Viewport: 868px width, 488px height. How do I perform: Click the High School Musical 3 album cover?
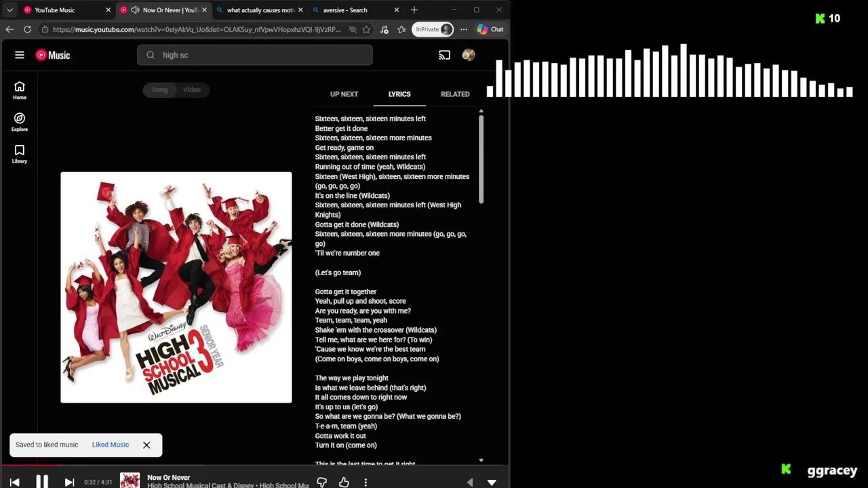click(x=176, y=287)
